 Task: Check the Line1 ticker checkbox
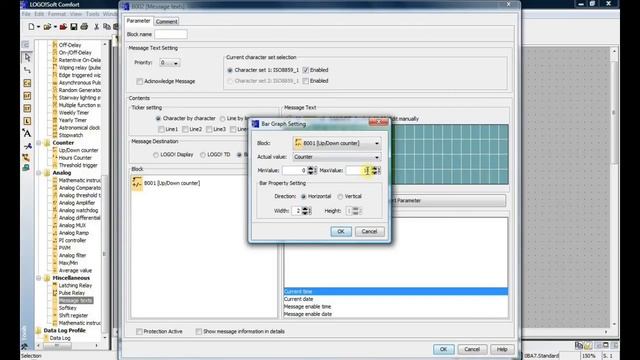[161, 129]
